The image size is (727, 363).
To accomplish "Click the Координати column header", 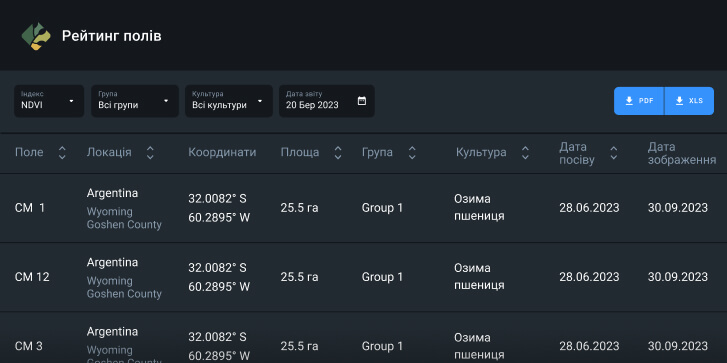I will pos(222,153).
